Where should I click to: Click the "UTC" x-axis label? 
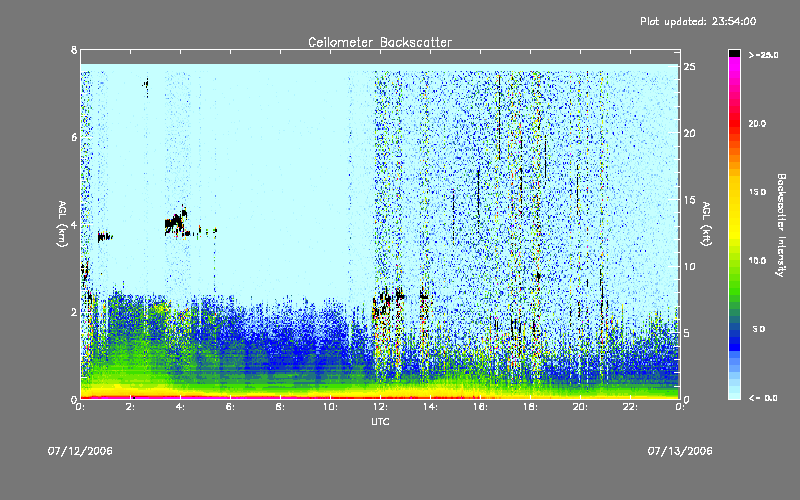tap(380, 421)
